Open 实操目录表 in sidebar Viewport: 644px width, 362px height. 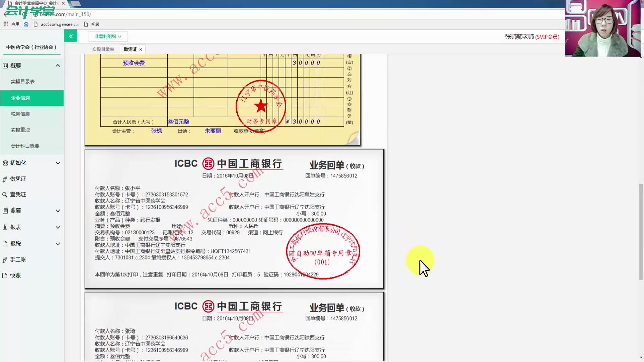point(23,82)
